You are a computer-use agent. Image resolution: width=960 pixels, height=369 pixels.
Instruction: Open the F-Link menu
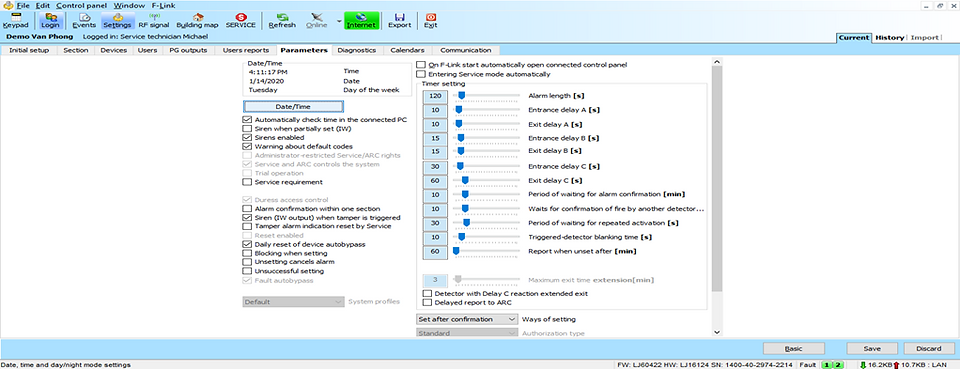click(163, 5)
